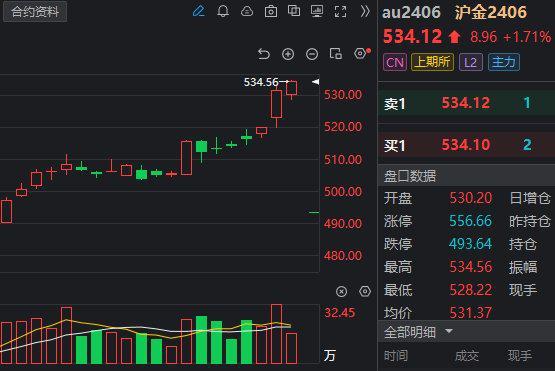The height and width of the screenshot is (371, 555).
Task: Click the 时间 column header
Action: point(396,356)
